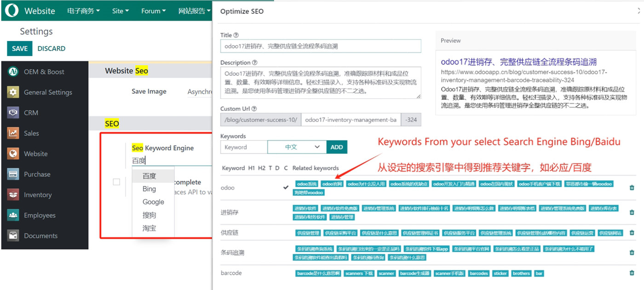The image size is (644, 290).
Task: Click the scanner手机版 keyword tag
Action: pos(450,273)
